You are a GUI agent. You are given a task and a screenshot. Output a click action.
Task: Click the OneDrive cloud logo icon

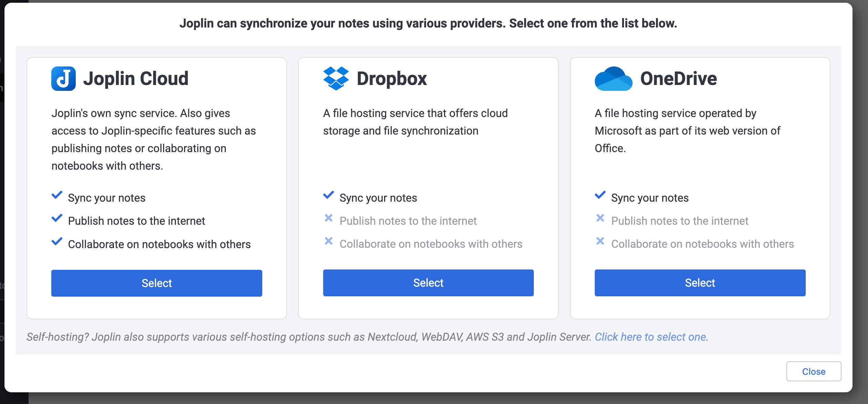coord(613,79)
